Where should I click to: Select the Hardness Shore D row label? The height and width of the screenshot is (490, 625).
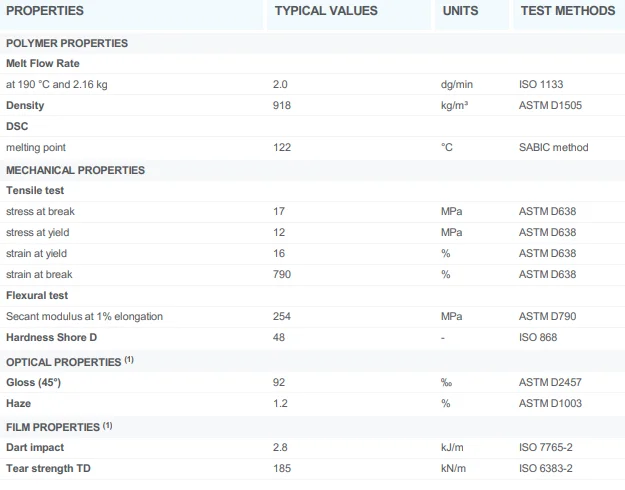51,338
